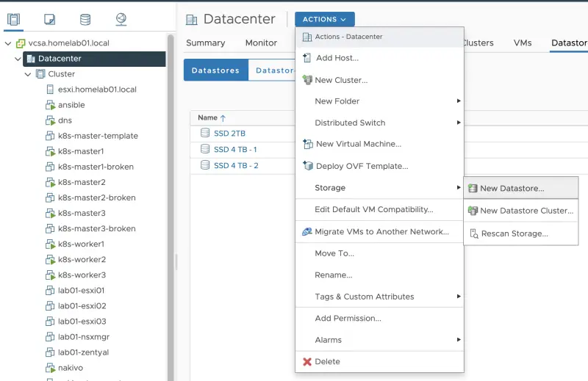Choose Add Permission... menu entry
Image resolution: width=588 pixels, height=381 pixels.
pos(379,318)
